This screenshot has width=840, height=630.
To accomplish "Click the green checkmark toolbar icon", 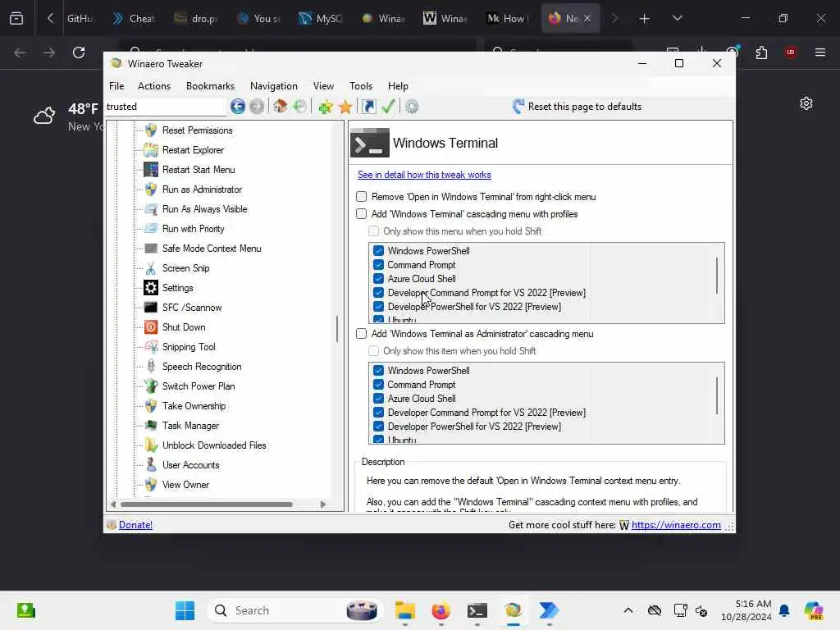I will pos(388,107).
